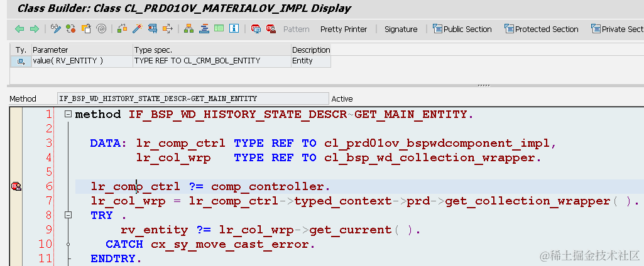Select the Entity description cell

tap(311, 61)
